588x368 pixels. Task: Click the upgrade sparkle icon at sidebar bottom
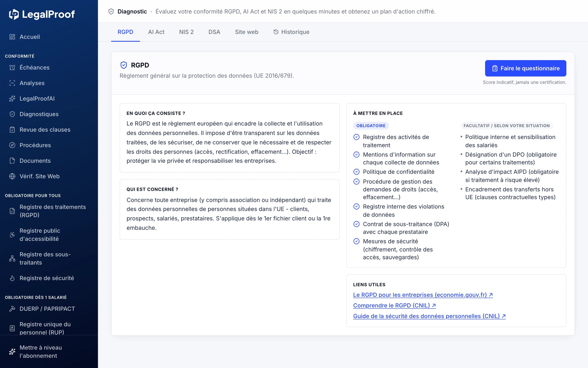12,352
